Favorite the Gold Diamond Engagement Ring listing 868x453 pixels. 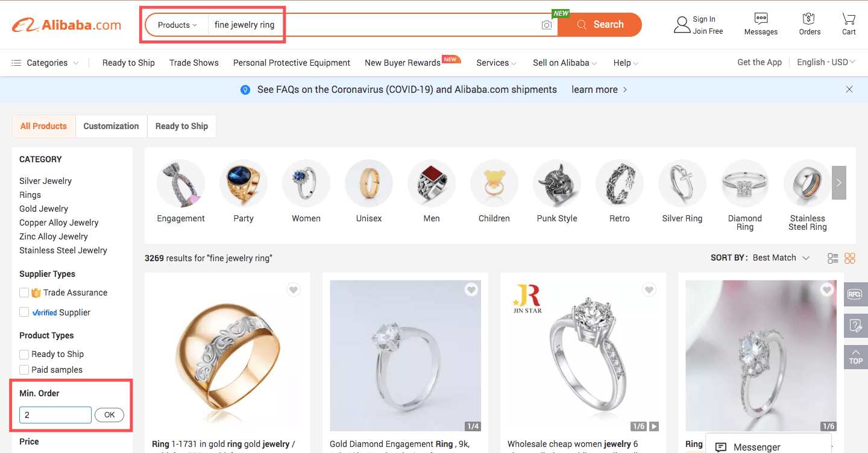click(471, 290)
